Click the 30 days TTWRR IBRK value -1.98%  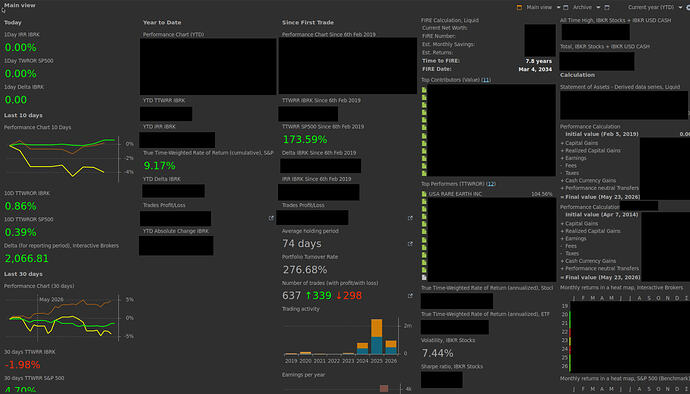click(22, 365)
